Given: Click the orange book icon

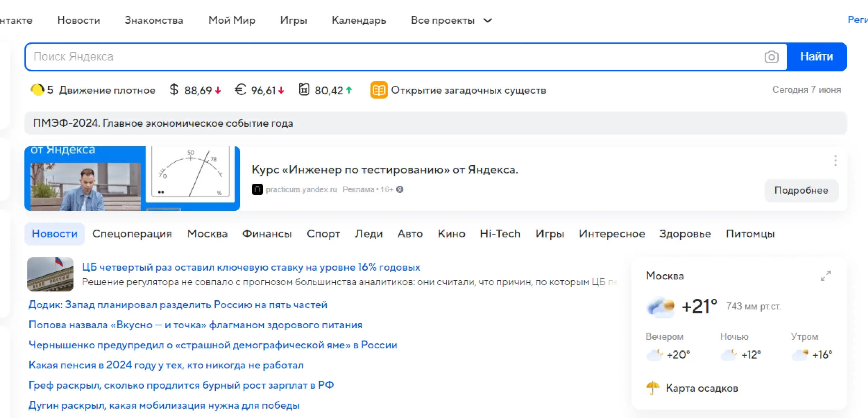Looking at the screenshot, I should pos(378,90).
